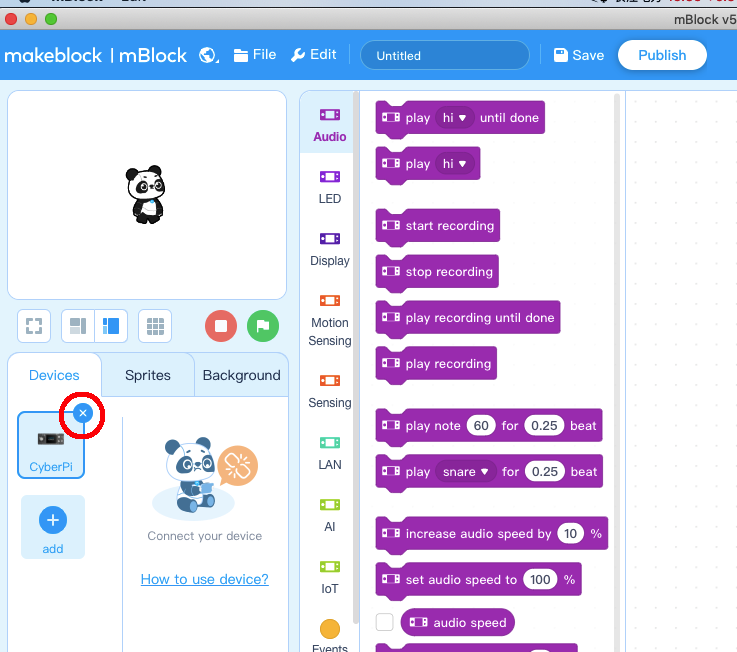Viewport: 737px width, 652px height.
Task: Save the current project
Action: (579, 55)
